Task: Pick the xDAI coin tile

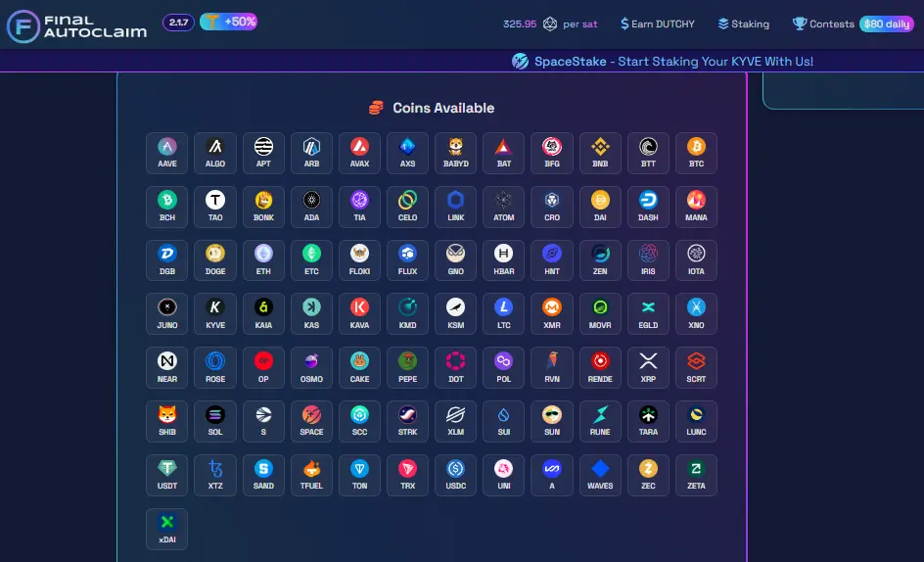Action: point(166,529)
